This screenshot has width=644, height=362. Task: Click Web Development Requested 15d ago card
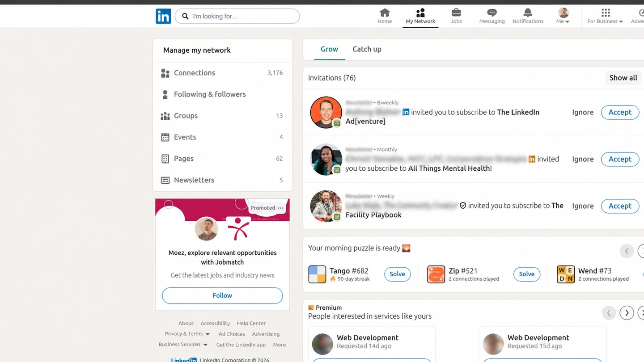coord(542,344)
